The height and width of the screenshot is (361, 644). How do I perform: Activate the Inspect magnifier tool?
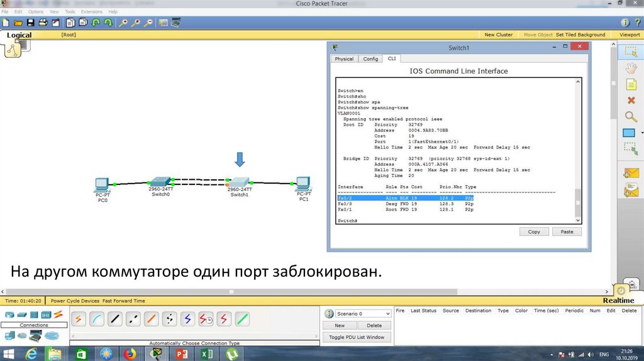click(x=631, y=116)
